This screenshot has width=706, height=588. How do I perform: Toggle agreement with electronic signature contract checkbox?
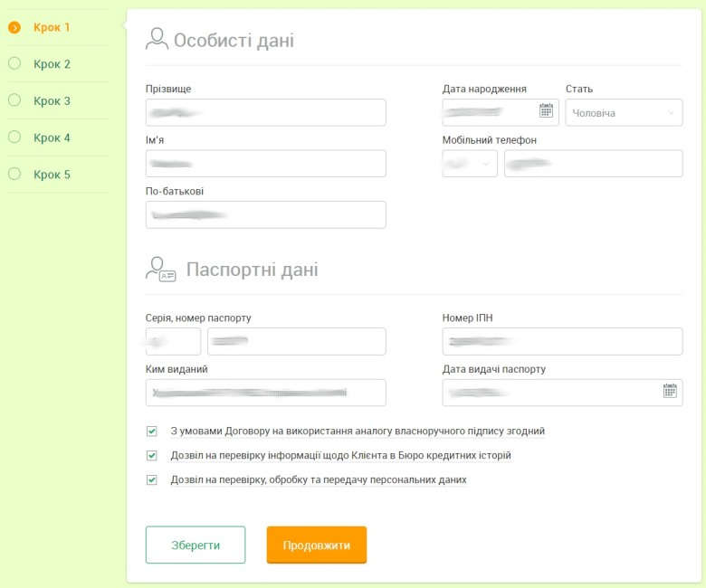pos(152,431)
